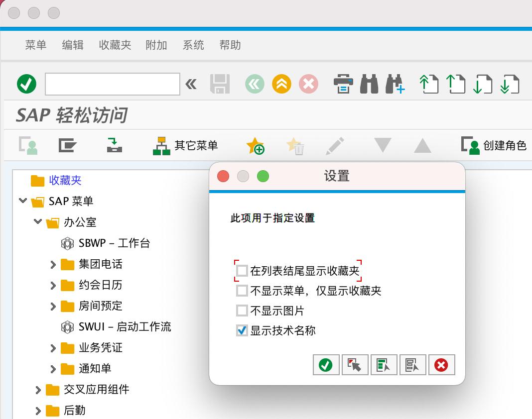Click the User Menu icon
The height and width of the screenshot is (419, 532).
click(28, 145)
